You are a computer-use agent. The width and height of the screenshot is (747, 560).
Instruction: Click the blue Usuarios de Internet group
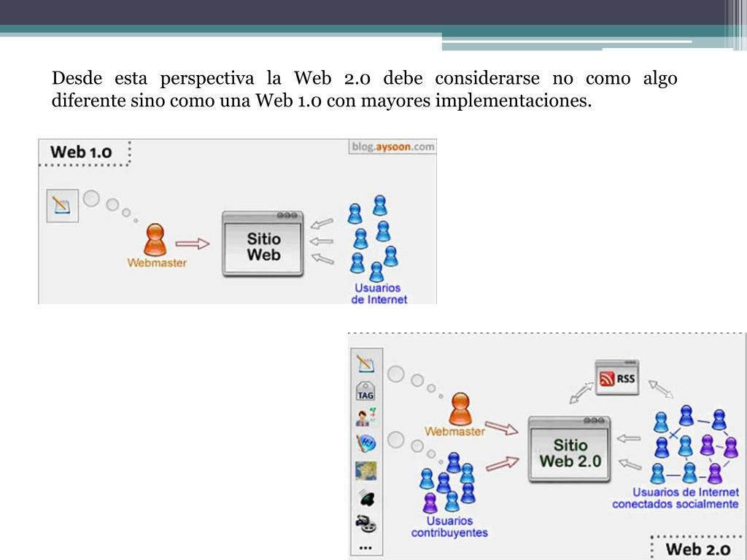pyautogui.click(x=373, y=238)
